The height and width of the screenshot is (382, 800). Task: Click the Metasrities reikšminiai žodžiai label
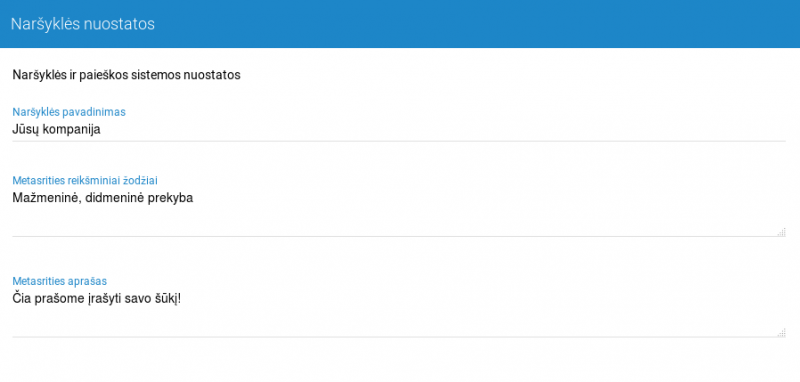(85, 180)
